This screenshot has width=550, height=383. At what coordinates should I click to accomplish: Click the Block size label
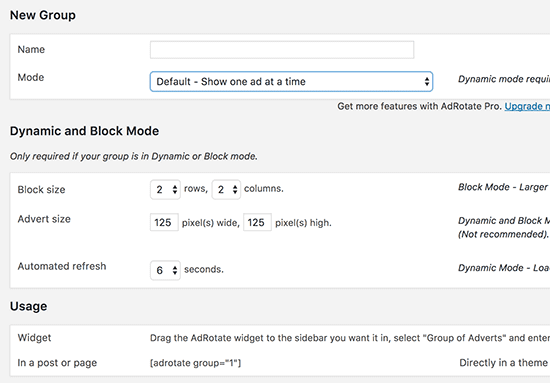[x=41, y=190]
